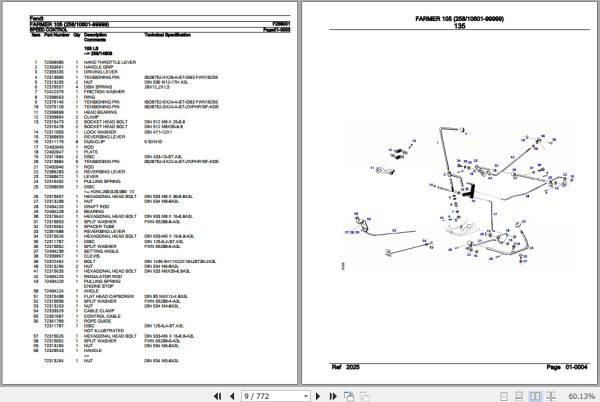The width and height of the screenshot is (600, 402).
Task: Click the next view button in the navigation bar
Action: [365, 396]
